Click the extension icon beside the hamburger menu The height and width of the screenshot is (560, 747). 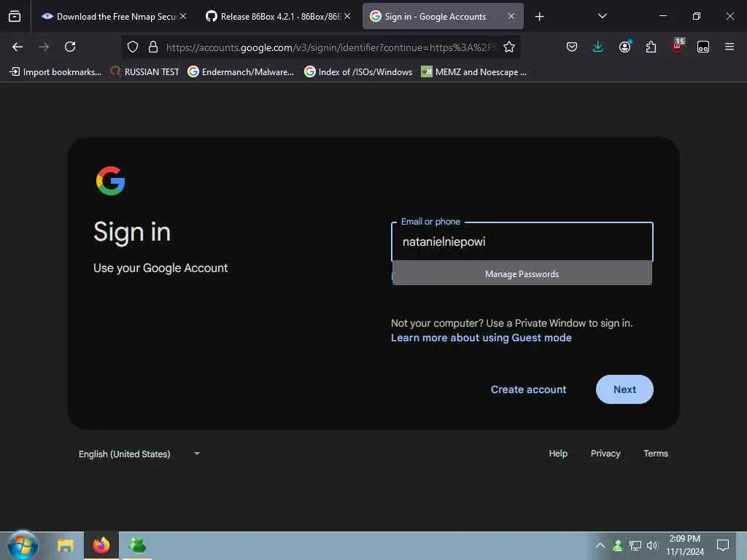[x=703, y=47]
